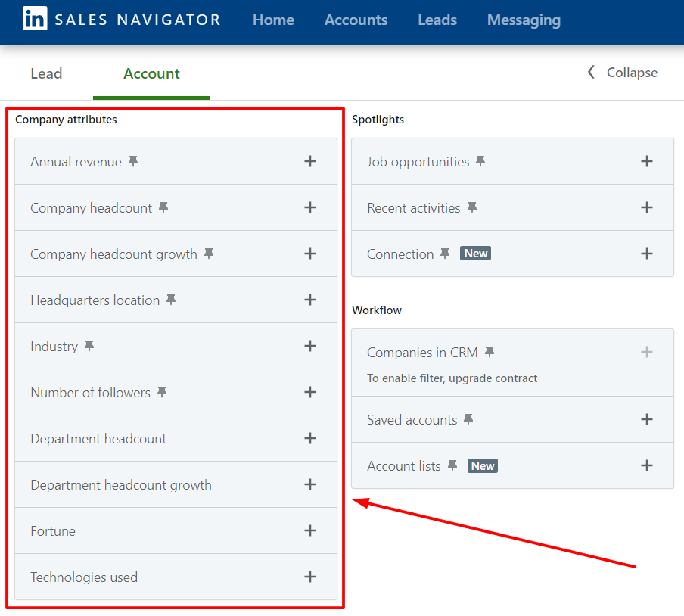Viewport: 684px width, 616px height.
Task: Click the Companies in CRM pin icon
Action: pos(490,352)
